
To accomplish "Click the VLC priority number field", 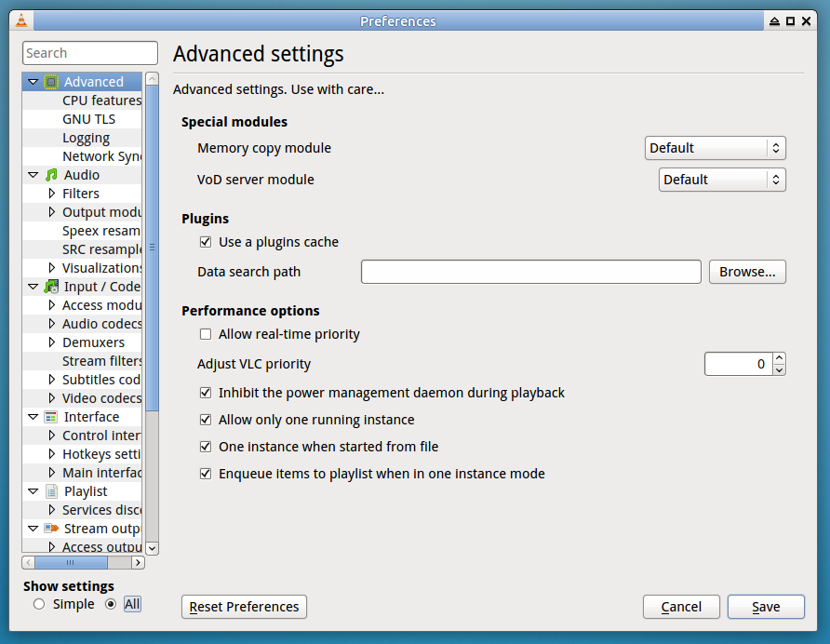I will (739, 364).
